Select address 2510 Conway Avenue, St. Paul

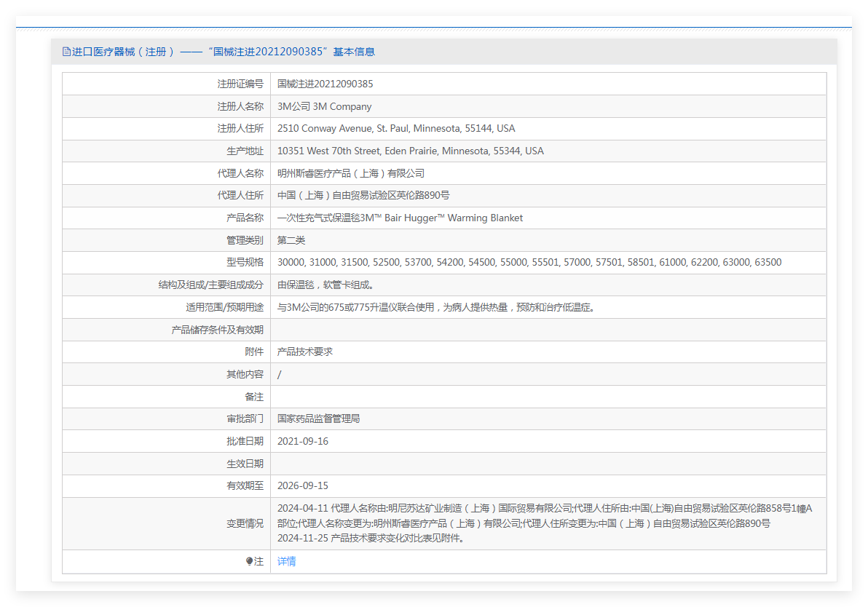pos(396,128)
